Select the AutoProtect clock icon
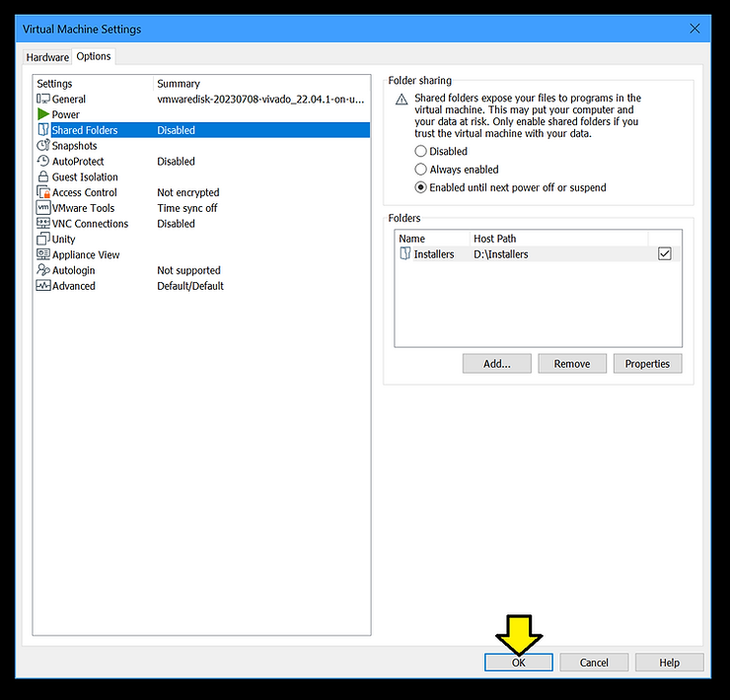This screenshot has width=730, height=700. (43, 162)
